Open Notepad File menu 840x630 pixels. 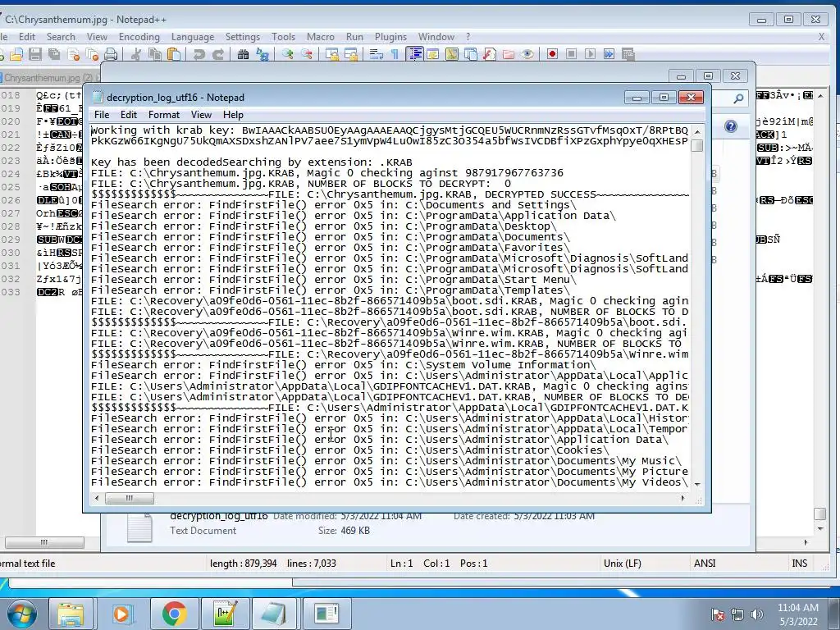102,115
